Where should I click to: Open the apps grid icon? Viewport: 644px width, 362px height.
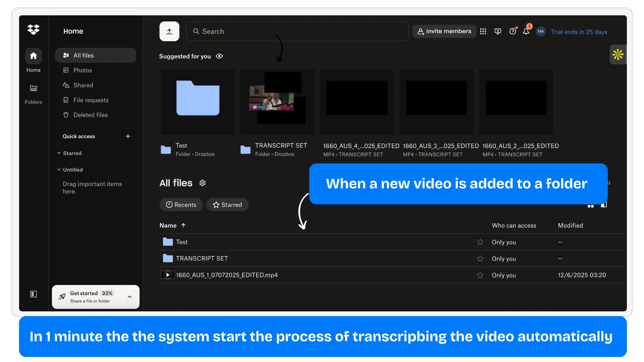coord(483,32)
